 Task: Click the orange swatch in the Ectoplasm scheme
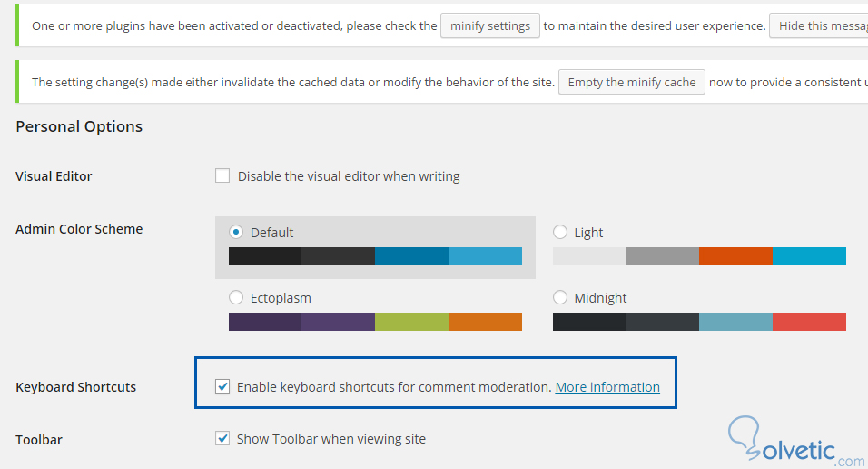[x=485, y=322]
